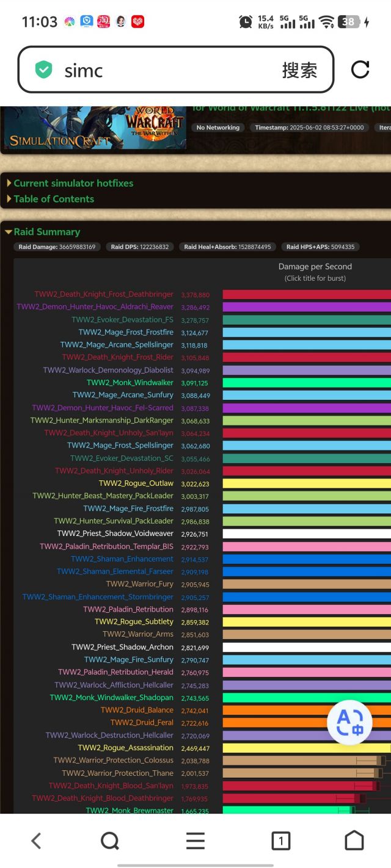Screen dimensions: 391x868
Task: Click the white Priest Shadow Voidweaver bar
Action: [305, 533]
